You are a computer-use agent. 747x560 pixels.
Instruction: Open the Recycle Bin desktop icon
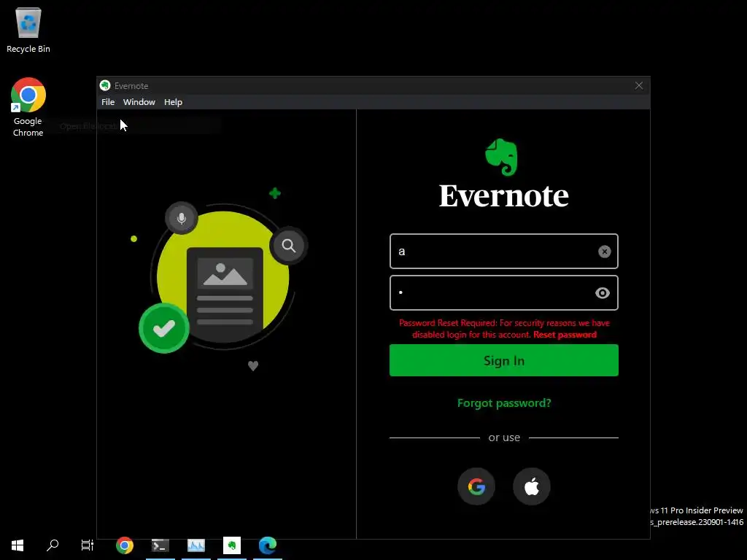[x=28, y=29]
